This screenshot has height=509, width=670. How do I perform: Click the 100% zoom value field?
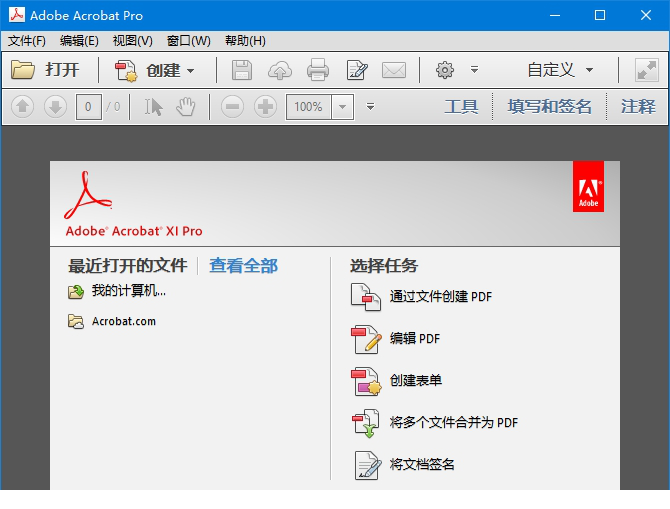click(309, 107)
